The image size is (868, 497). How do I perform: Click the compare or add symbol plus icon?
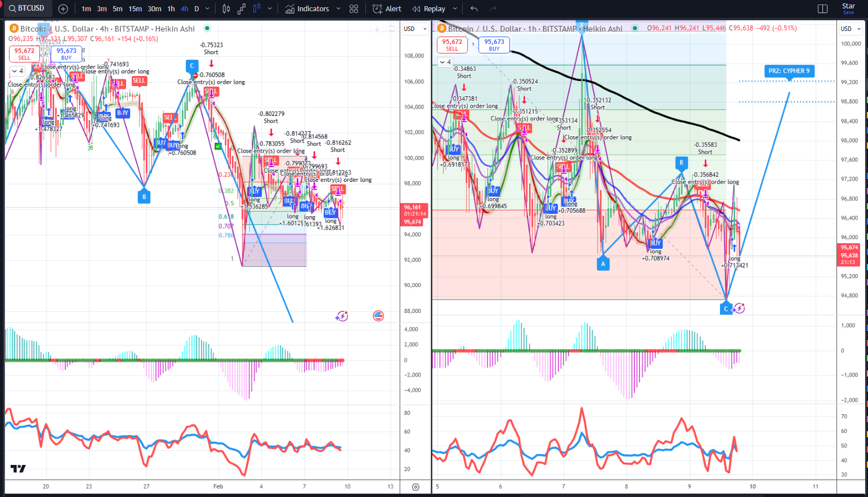click(63, 8)
